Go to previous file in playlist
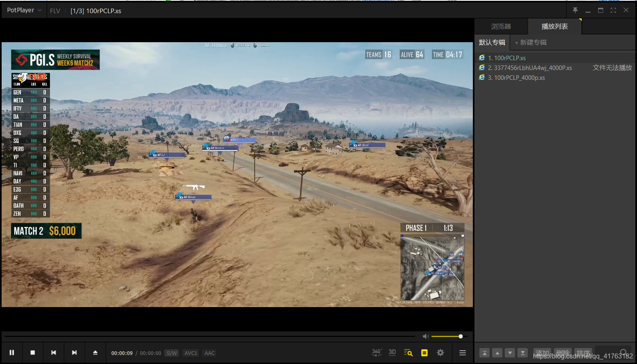The image size is (637, 364). click(54, 353)
